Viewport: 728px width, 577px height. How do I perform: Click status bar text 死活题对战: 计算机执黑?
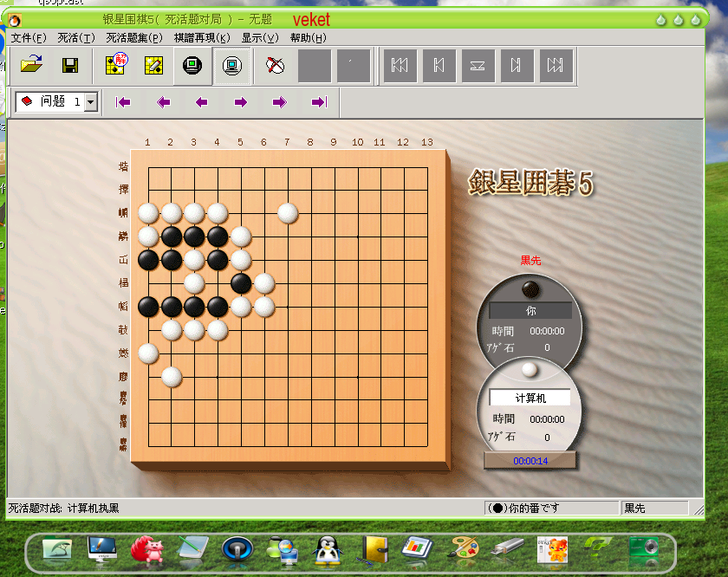tap(63, 509)
